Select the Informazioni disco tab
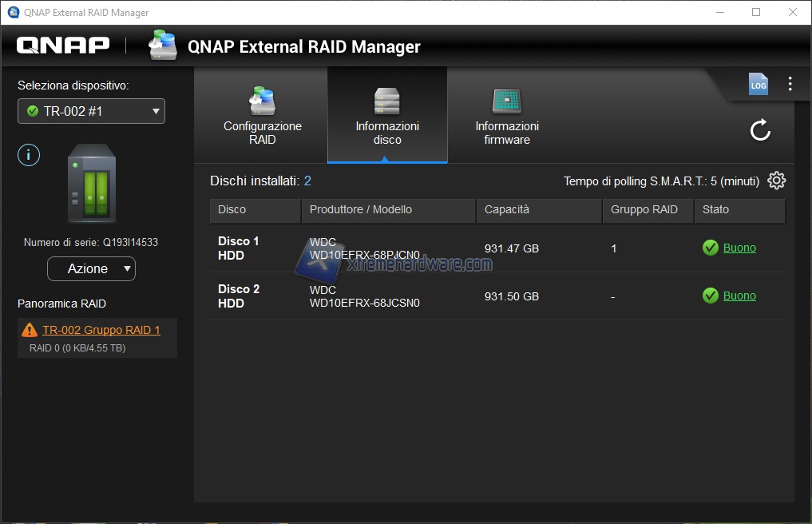The height and width of the screenshot is (524, 812). point(387,115)
